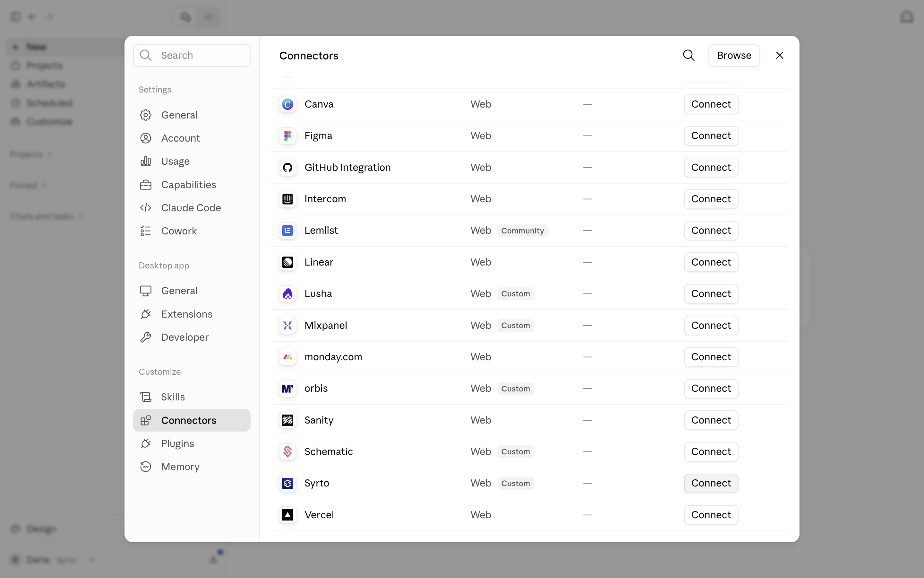Click the Intercom connector icon
Viewport: 924px width, 578px height.
pos(287,199)
